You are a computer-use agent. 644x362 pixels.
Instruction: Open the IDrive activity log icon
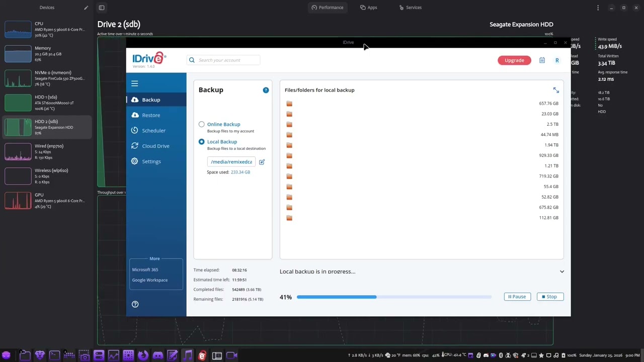coord(542,60)
